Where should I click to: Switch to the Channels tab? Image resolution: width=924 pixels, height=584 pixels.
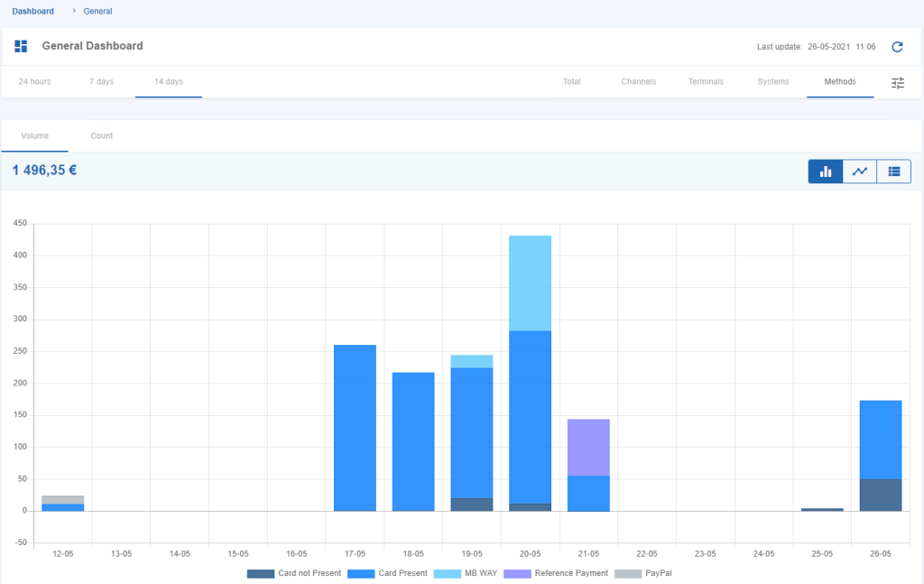(x=638, y=81)
